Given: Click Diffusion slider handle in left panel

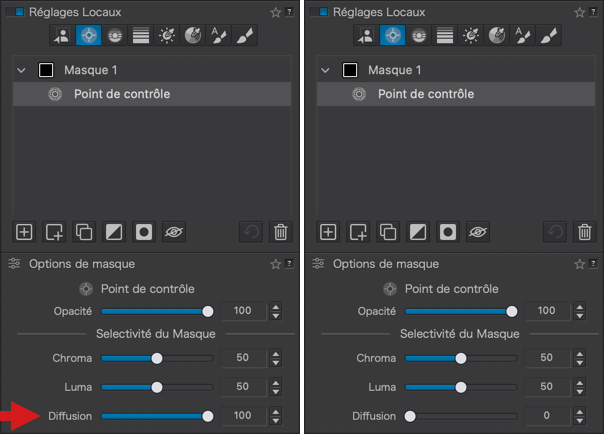Looking at the screenshot, I should pos(208,415).
